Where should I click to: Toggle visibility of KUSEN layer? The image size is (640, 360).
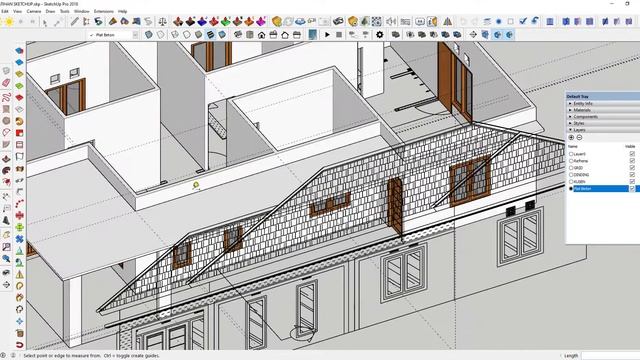pos(632,182)
